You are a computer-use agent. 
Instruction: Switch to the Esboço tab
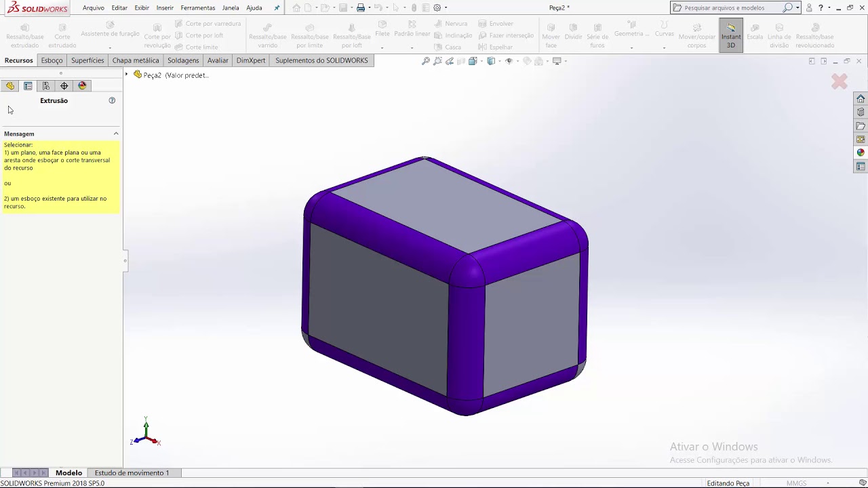52,60
